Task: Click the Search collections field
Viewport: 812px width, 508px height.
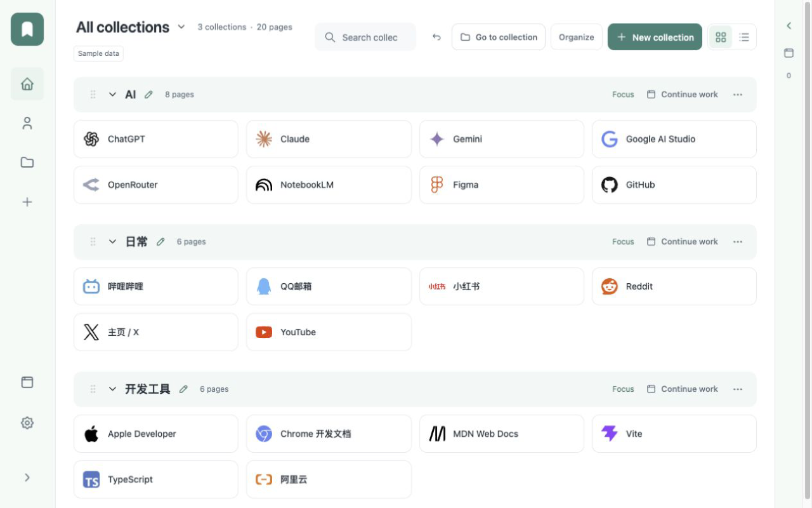Action: [365, 37]
